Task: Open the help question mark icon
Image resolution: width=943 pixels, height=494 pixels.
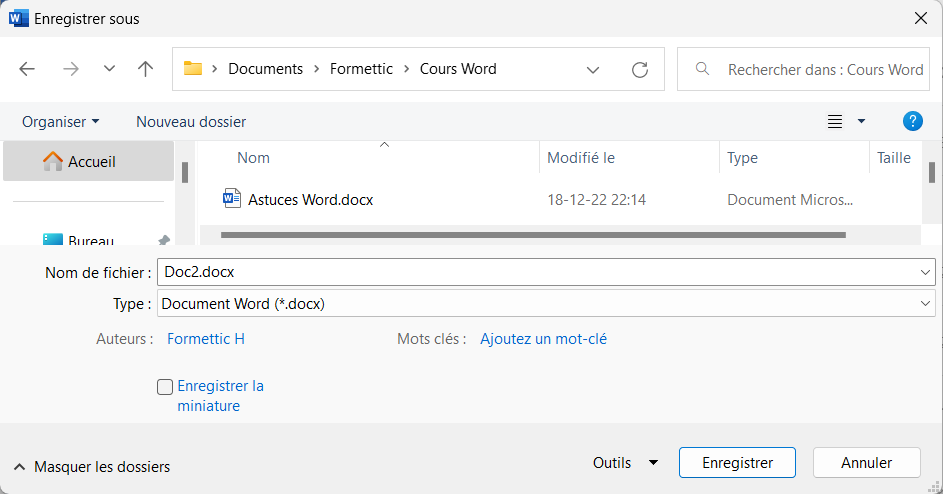Action: [912, 121]
